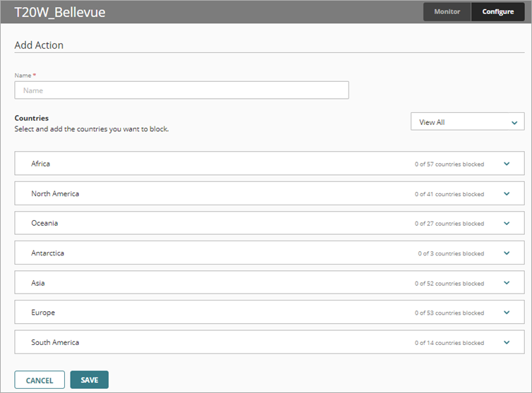Select the South America region label

[55, 342]
